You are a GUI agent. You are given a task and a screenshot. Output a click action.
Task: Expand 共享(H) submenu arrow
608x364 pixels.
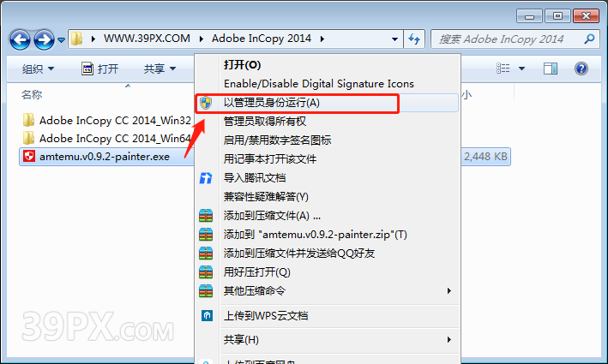449,340
